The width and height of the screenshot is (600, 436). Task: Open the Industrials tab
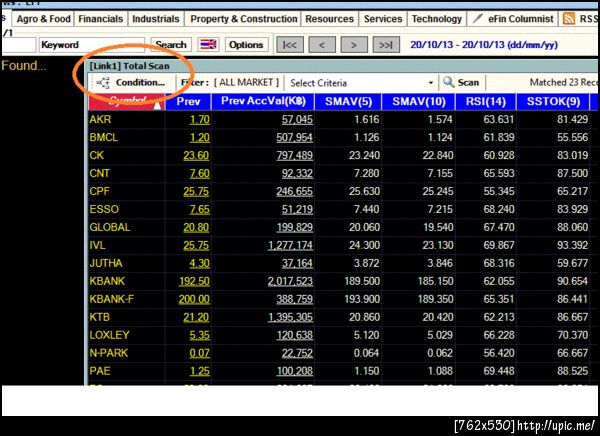(155, 19)
